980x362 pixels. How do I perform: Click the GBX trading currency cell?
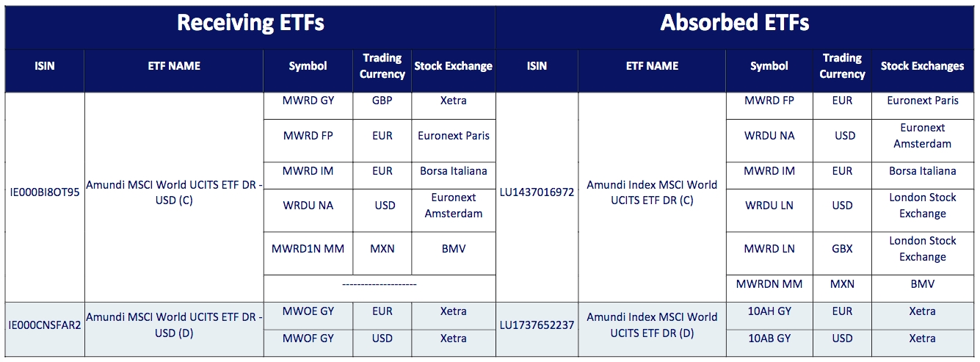[x=842, y=249]
